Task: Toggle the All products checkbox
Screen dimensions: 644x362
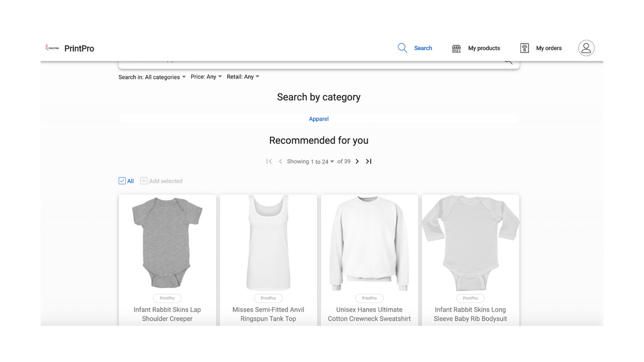Action: [x=123, y=180]
